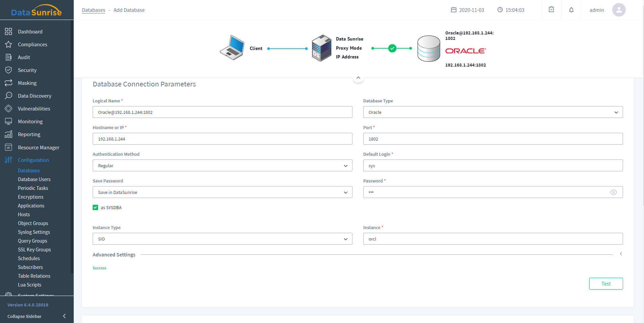This screenshot has height=323, width=644.
Task: Open the Masking menu item
Action: 27,83
